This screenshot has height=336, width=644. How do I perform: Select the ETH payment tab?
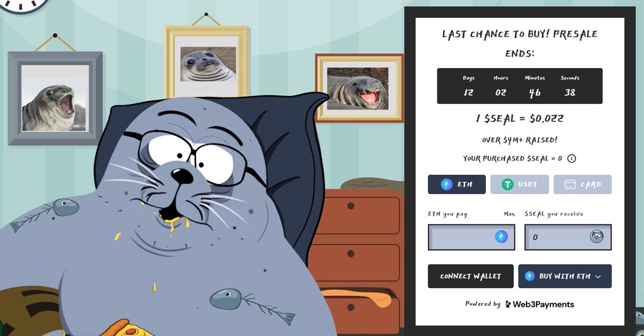coord(457,184)
